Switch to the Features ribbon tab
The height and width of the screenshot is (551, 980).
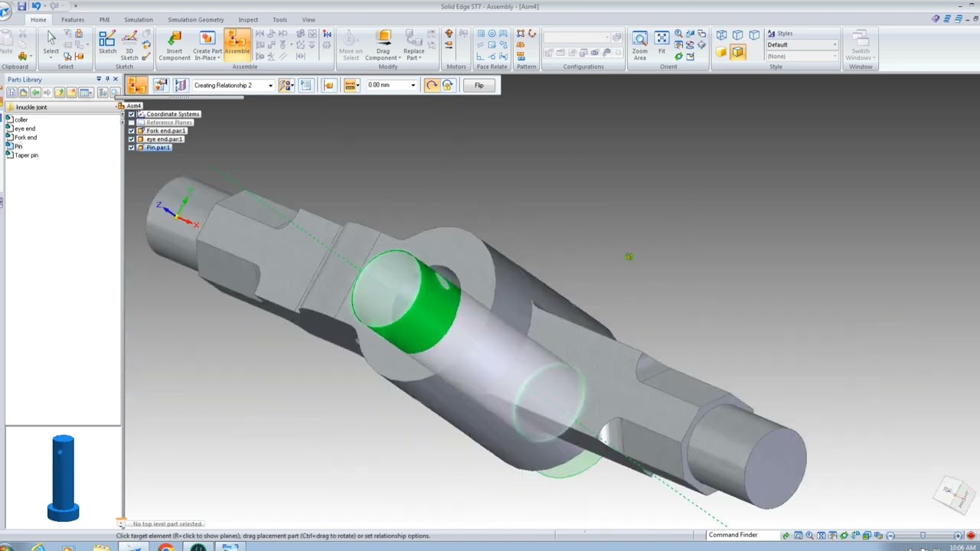click(x=73, y=20)
